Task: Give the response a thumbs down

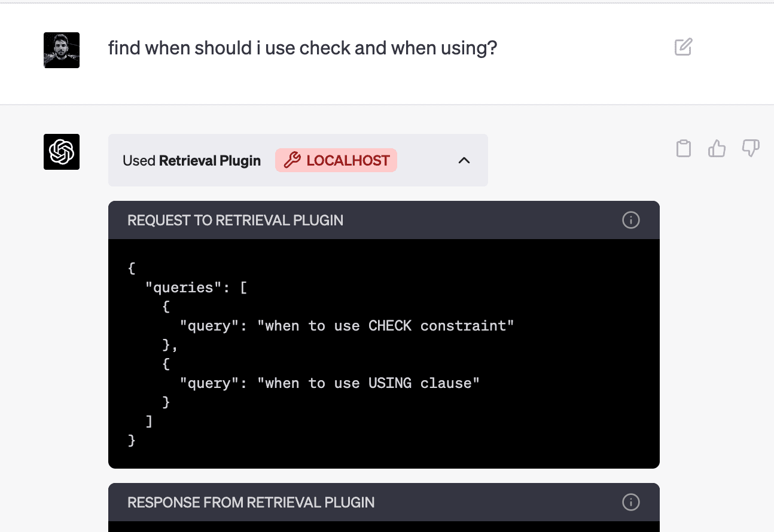Action: pos(751,148)
